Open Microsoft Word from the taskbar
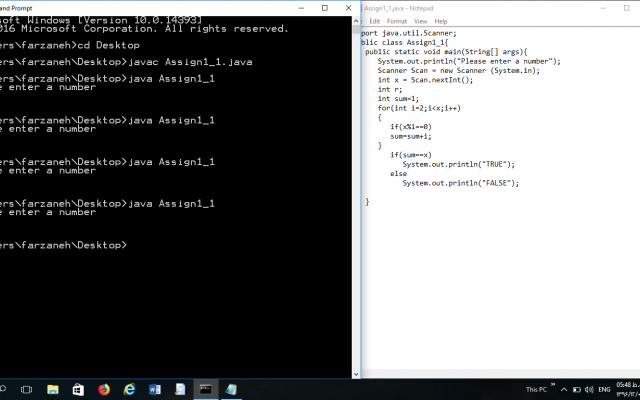The image size is (640, 400). [x=155, y=389]
